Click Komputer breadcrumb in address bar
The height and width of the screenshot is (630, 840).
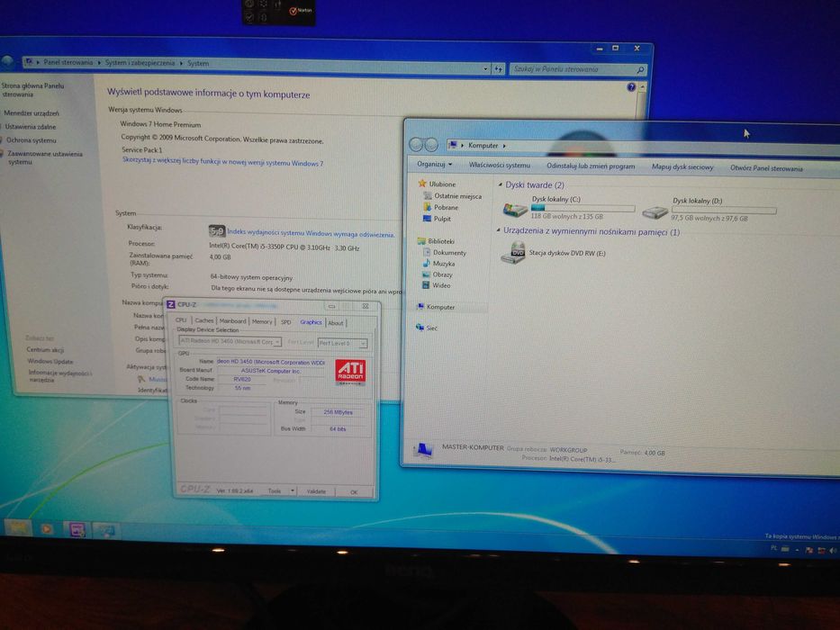(x=483, y=145)
